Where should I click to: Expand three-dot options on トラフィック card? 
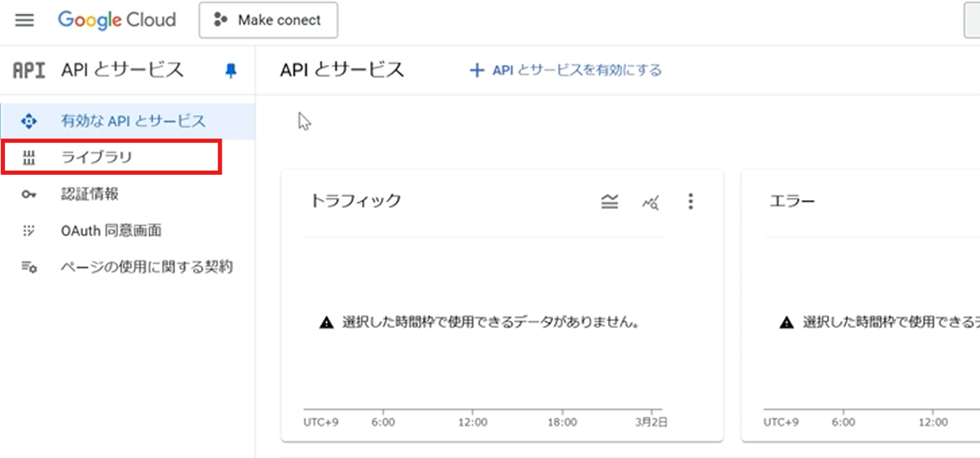[x=691, y=202]
